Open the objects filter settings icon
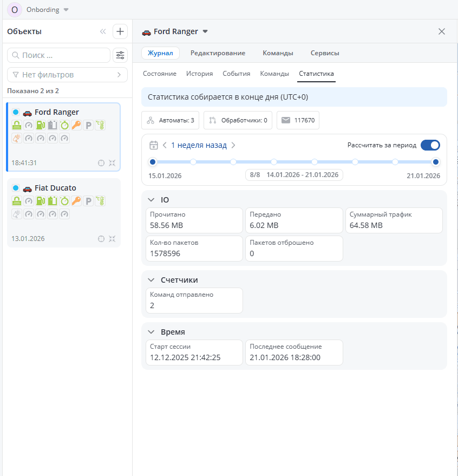Screen dimensions: 458x476 (x=120, y=55)
